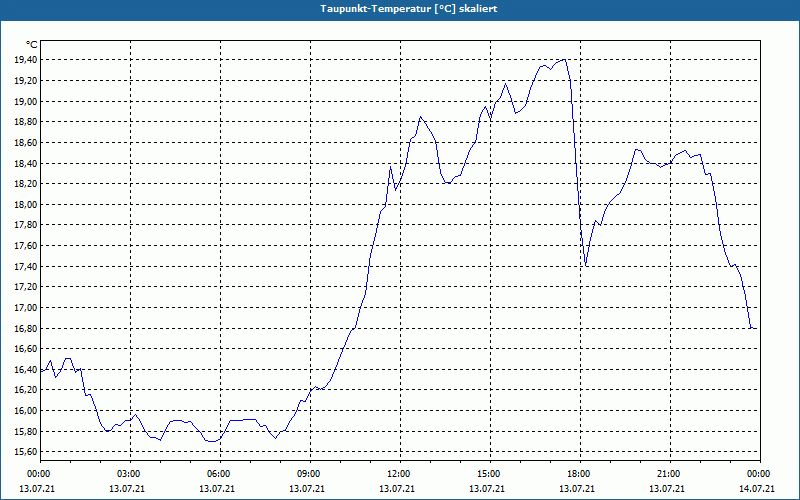Select the 18,00 y-axis value
Viewport: 800px width, 500px height.
(x=26, y=205)
